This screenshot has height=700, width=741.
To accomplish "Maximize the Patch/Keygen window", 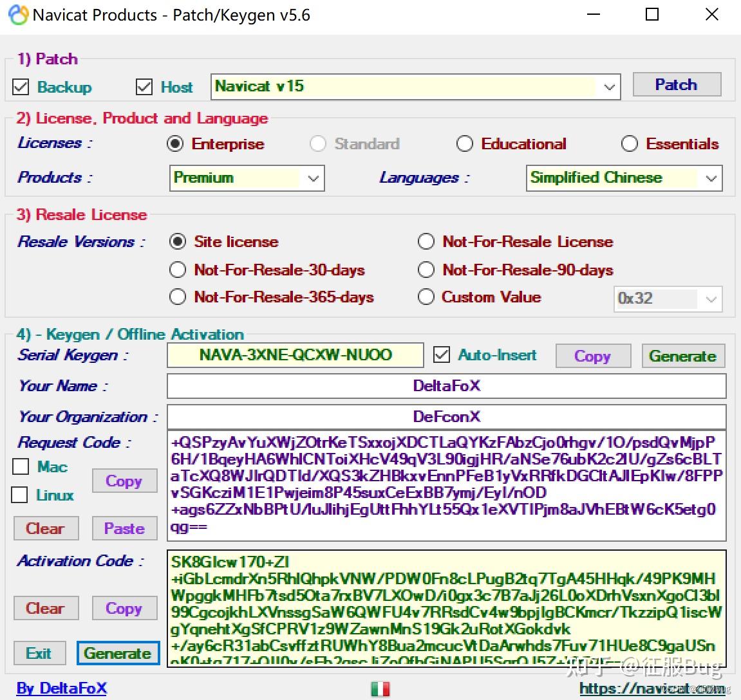I will tap(652, 15).
